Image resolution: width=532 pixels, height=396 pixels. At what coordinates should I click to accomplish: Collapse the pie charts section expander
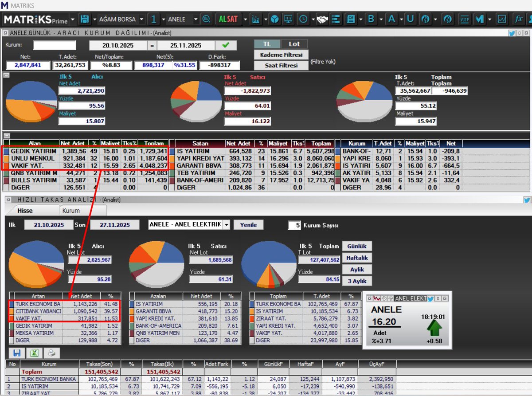6,75
